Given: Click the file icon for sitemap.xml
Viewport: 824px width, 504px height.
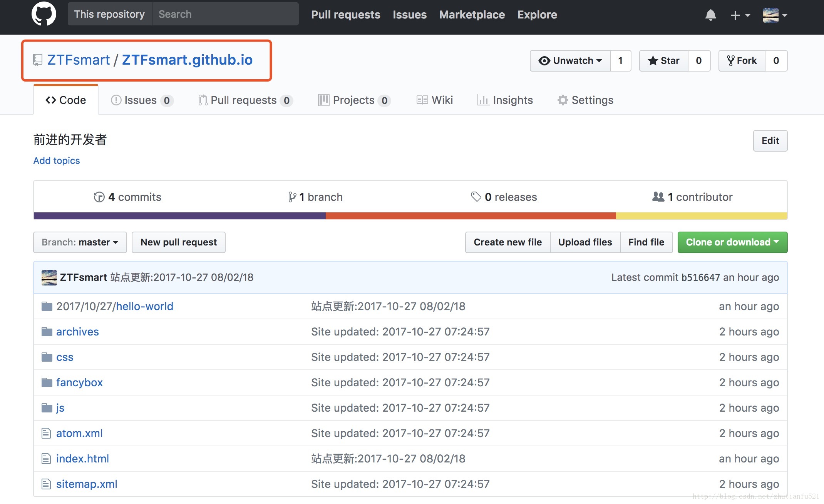Looking at the screenshot, I should 46,484.
